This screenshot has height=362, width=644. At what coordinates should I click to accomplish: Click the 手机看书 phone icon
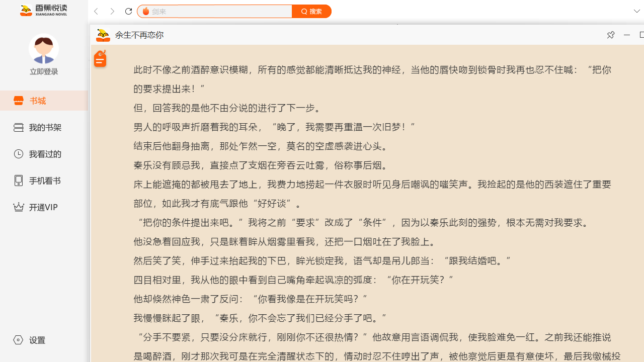click(x=19, y=180)
